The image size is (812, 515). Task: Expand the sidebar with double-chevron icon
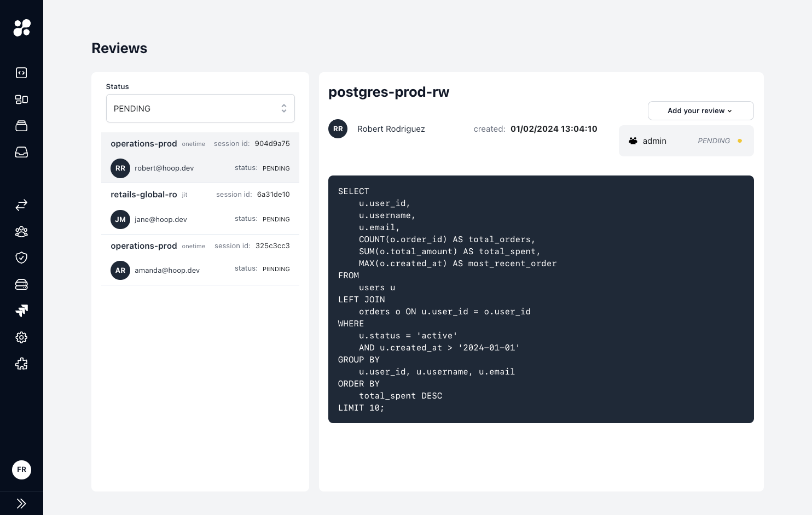pyautogui.click(x=21, y=504)
